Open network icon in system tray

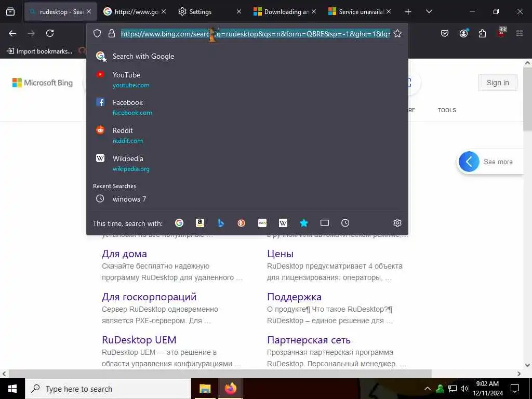pyautogui.click(x=453, y=389)
